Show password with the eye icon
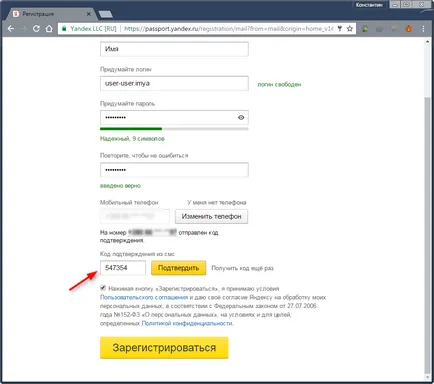 241,117
